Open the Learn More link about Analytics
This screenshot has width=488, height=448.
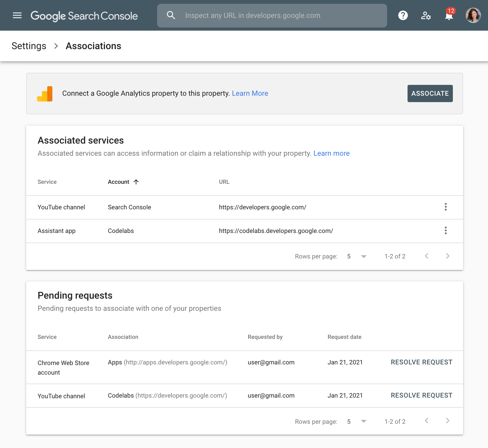point(250,93)
